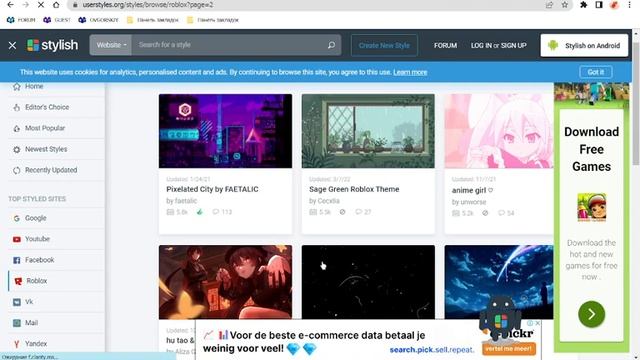The width and height of the screenshot is (640, 360).
Task: Open the GUEST bookmark in bookmarks bar
Action: (x=57, y=20)
